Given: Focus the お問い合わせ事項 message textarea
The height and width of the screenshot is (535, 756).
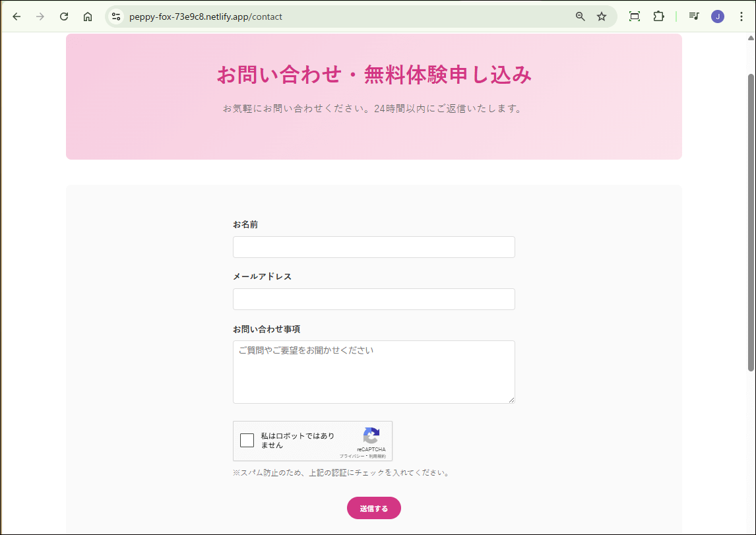Looking at the screenshot, I should pos(373,371).
